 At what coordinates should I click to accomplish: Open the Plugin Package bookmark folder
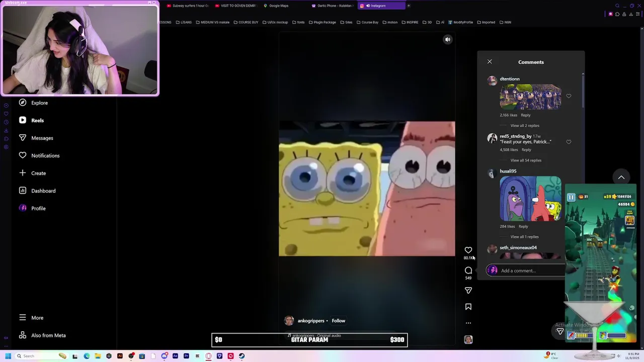(x=322, y=22)
